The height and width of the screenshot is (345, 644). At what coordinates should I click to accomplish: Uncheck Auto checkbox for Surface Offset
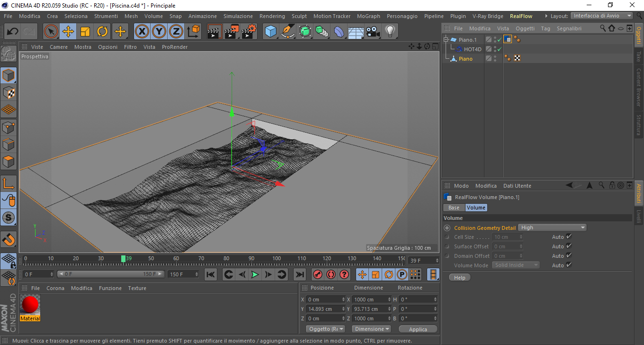pyautogui.click(x=569, y=246)
